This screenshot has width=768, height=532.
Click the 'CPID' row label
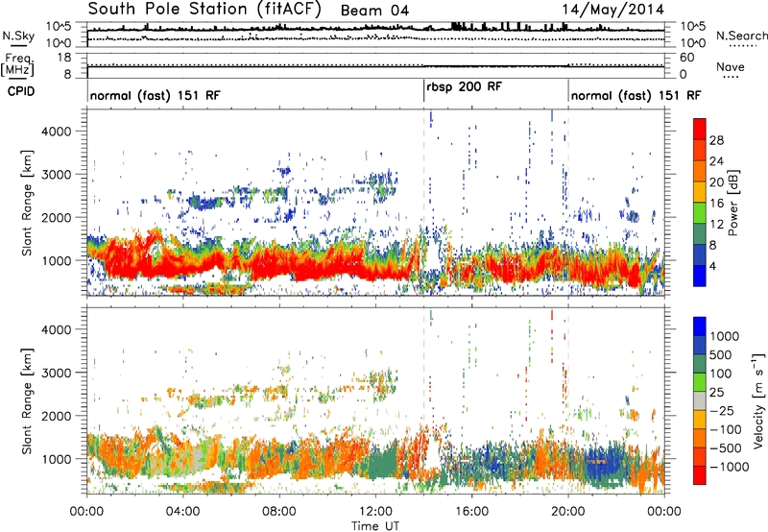point(21,91)
